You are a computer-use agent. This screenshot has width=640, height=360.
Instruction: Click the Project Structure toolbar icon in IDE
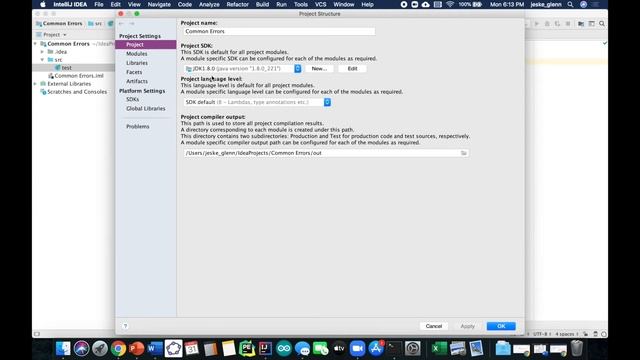tap(581, 24)
